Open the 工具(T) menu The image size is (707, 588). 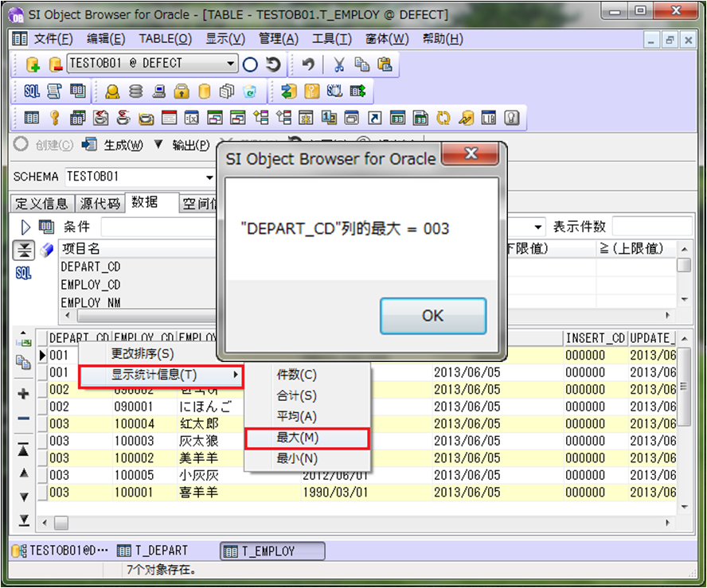click(x=331, y=39)
